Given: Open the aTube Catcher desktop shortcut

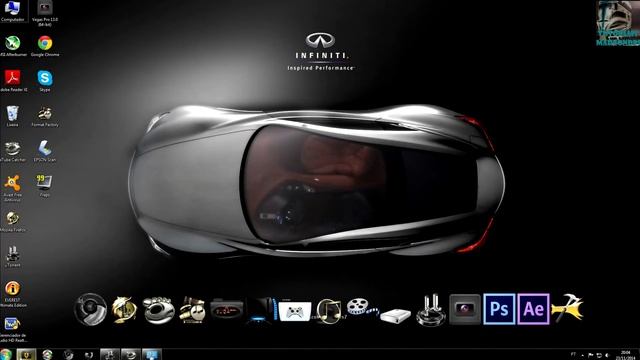Looking at the screenshot, I should [x=13, y=151].
